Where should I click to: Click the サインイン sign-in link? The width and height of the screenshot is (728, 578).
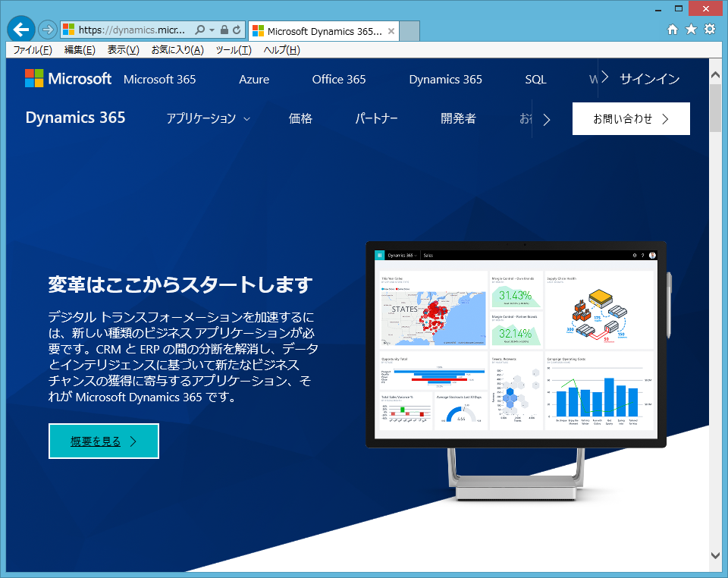point(650,80)
